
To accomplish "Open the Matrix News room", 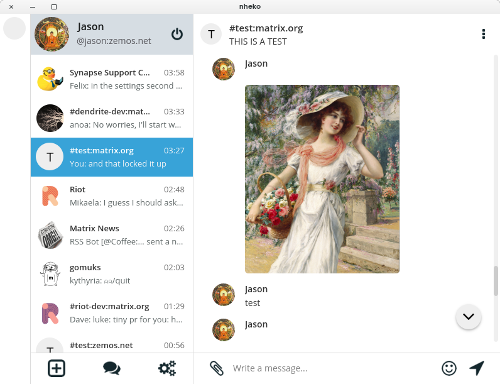I will [x=112, y=235].
